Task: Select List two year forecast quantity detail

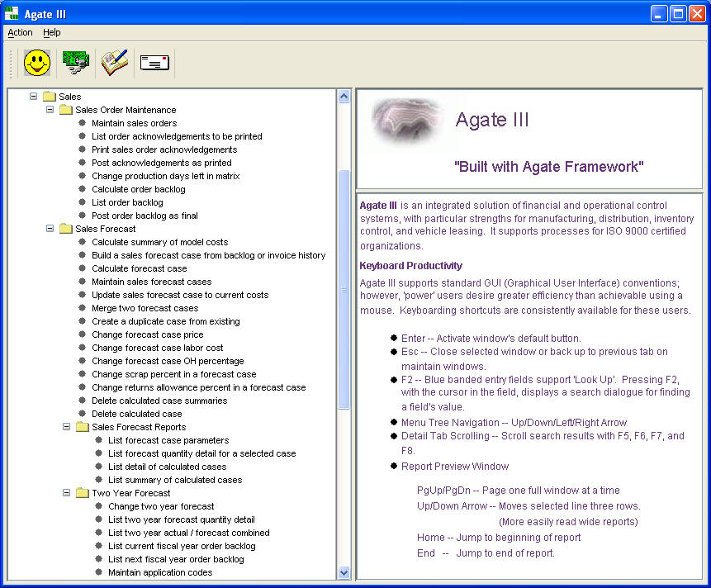Action: point(182,519)
